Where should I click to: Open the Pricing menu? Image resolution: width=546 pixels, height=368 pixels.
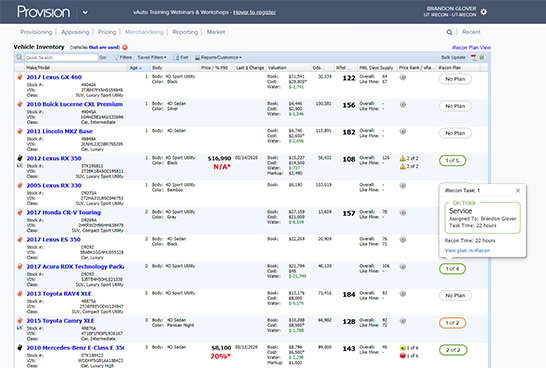point(107,32)
